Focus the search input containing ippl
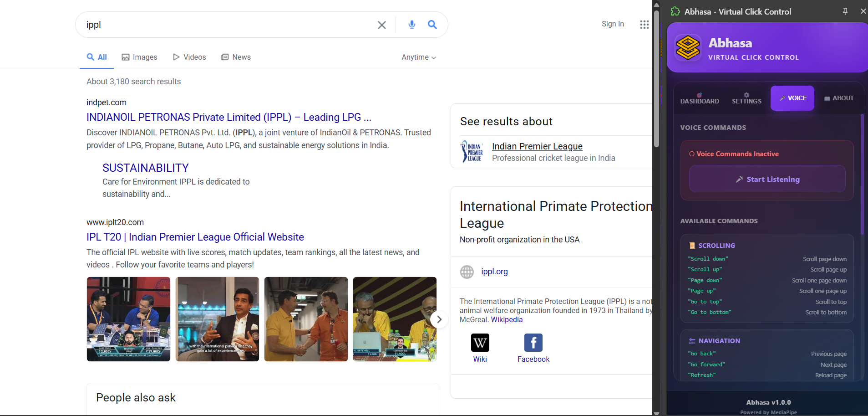The width and height of the screenshot is (868, 416). (228, 25)
